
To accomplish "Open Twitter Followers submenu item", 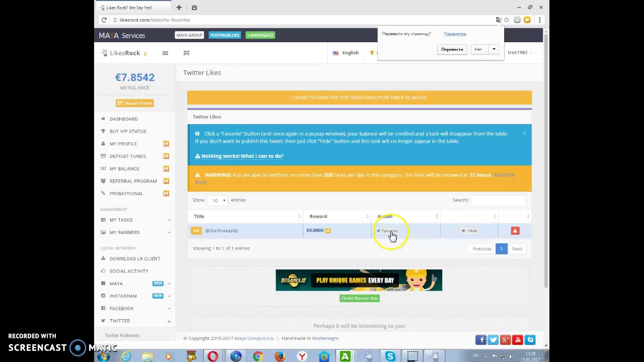I will click(x=122, y=335).
